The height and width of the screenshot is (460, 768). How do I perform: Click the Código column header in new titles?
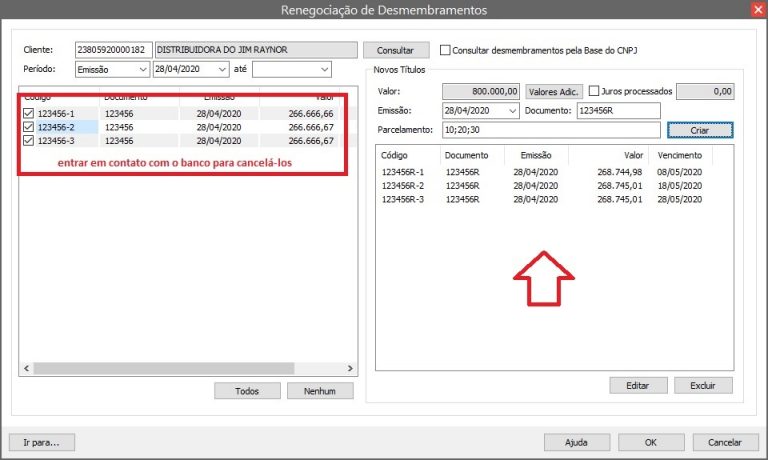click(408, 155)
